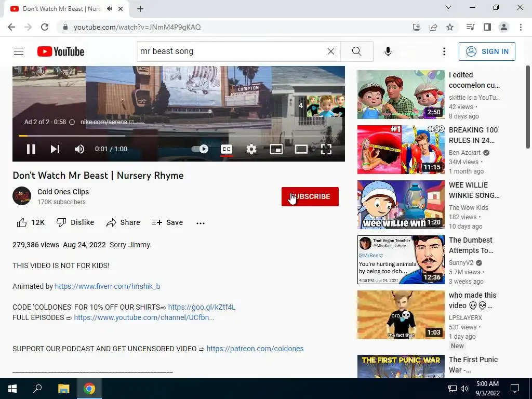
Task: Open the media controls icon in Chrome toolbar
Action: (x=470, y=27)
